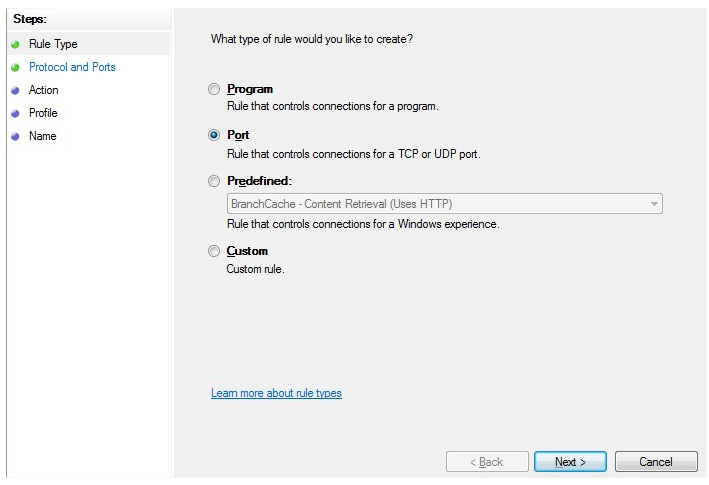Open the Protocol and Ports step
709x485 pixels.
72,67
